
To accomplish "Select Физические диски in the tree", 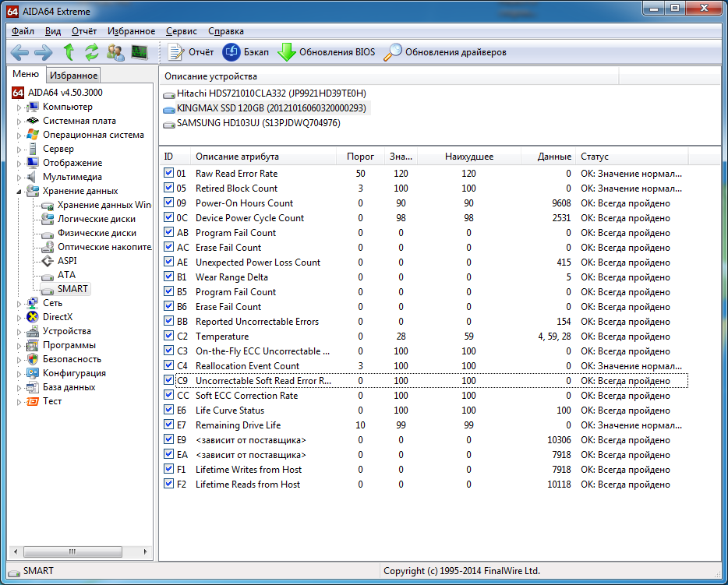I will point(97,232).
